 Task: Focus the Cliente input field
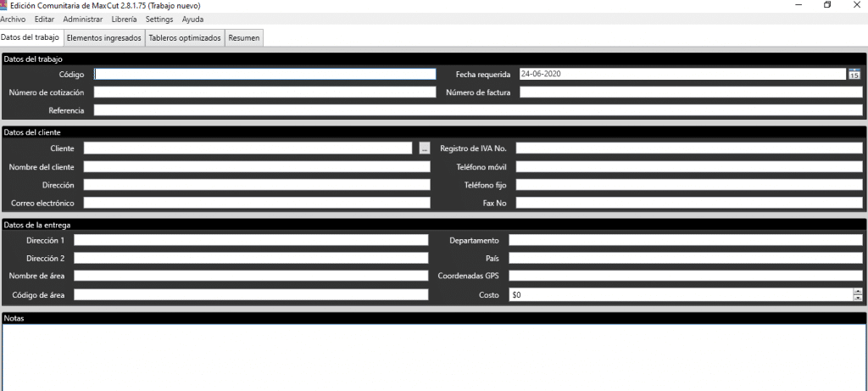[x=248, y=148]
